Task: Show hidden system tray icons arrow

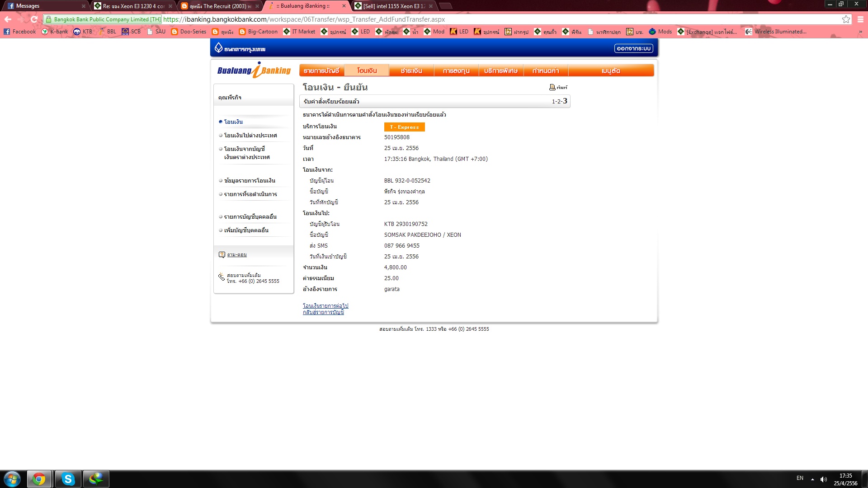Action: (812, 479)
